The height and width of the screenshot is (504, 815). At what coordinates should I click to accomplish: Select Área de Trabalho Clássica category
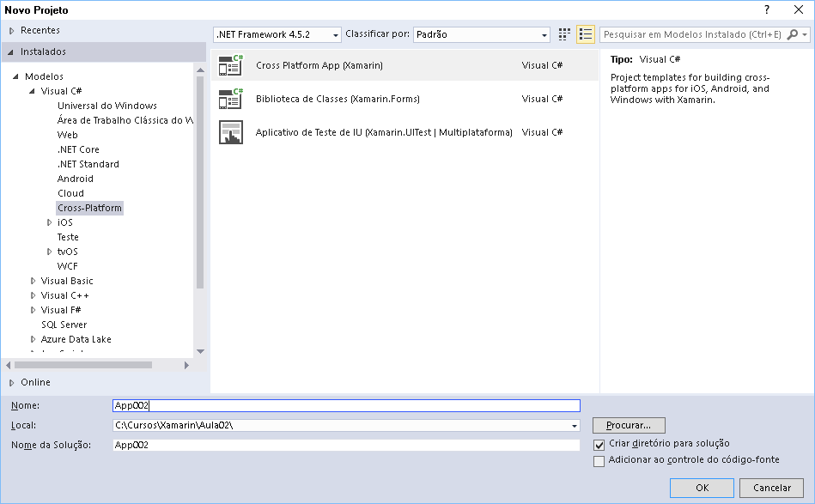click(125, 120)
